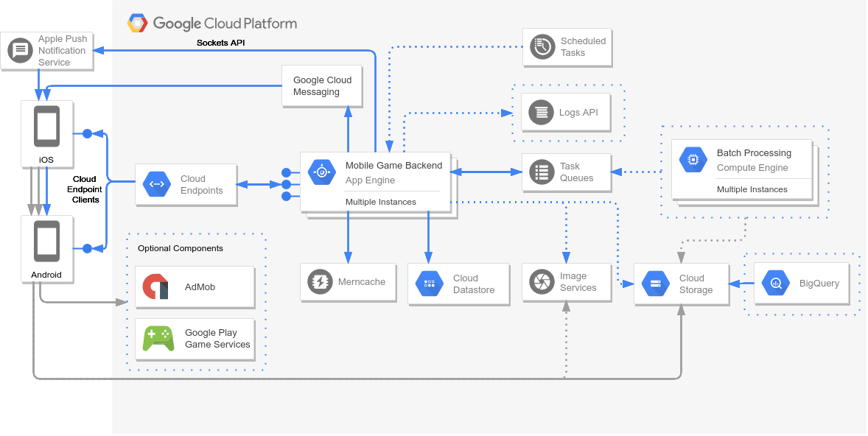Select the "Scheduled Tasks" label text
This screenshot has width=868, height=436.
583,47
